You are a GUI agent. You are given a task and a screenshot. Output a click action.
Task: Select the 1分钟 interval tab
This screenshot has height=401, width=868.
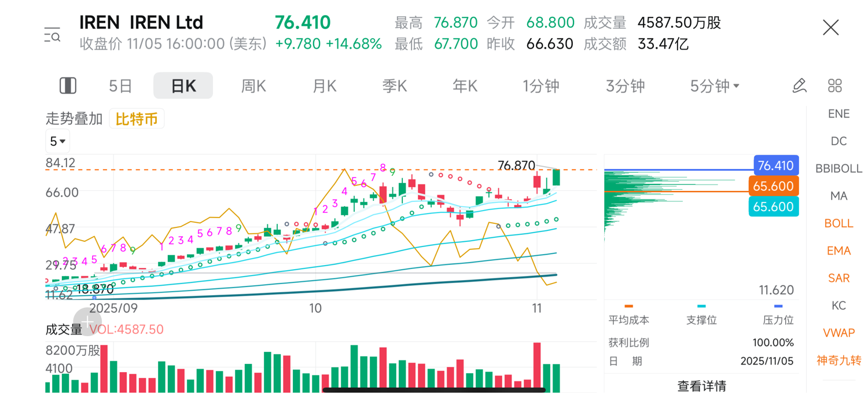(x=541, y=86)
